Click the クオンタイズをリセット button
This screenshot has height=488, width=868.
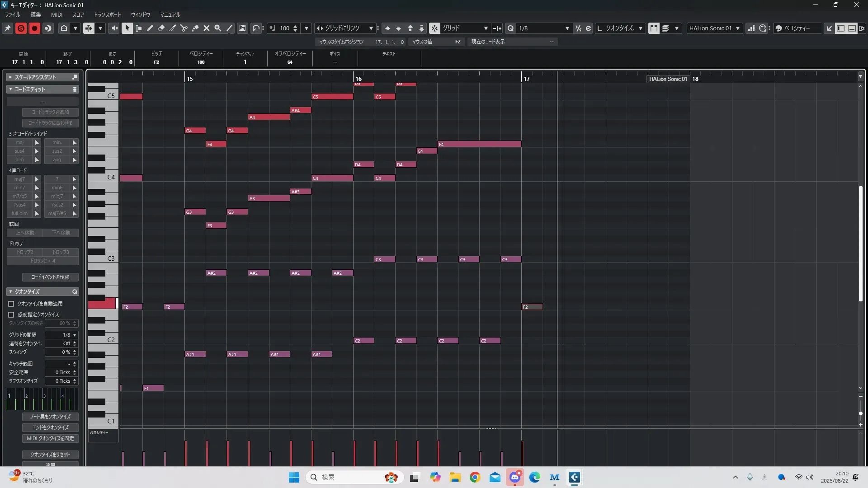point(50,455)
